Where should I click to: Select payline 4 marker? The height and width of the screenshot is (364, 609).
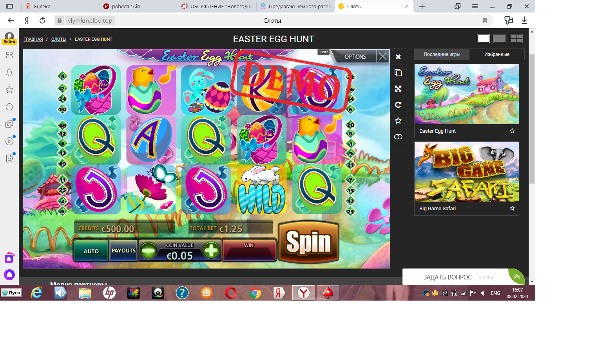click(63, 76)
